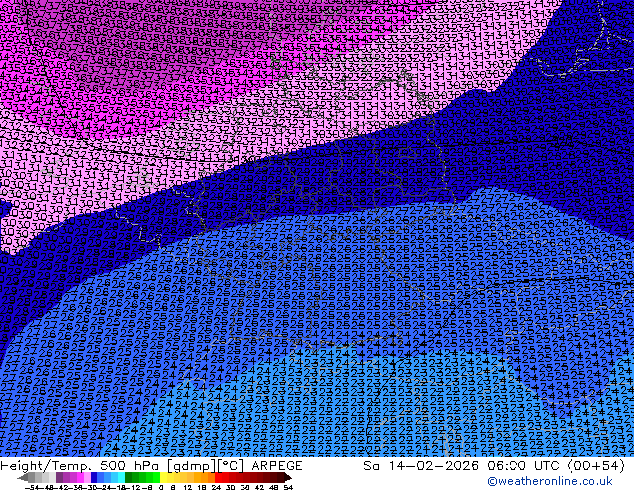634x490 pixels.
Task: Select the 'Height/Temp. 500 hPa' chart title
Action: pyautogui.click(x=82, y=466)
